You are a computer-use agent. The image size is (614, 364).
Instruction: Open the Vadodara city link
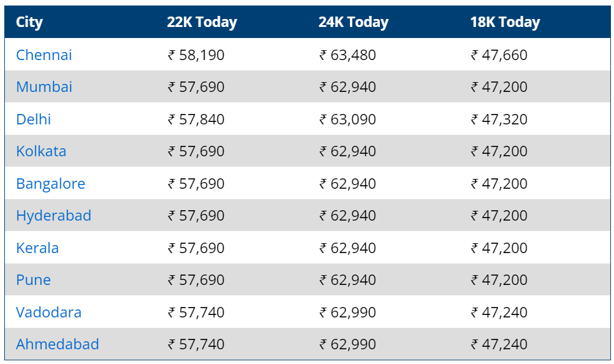tap(48, 313)
